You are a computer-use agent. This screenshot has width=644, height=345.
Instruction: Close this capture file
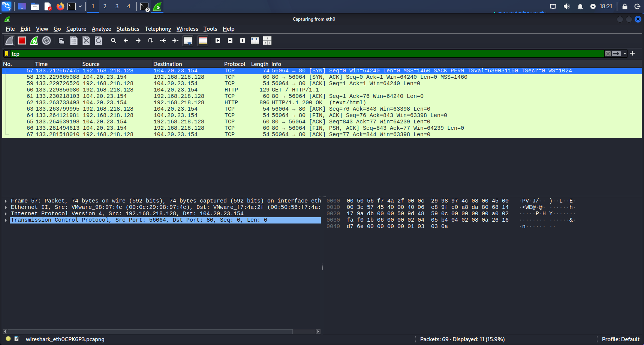(86, 40)
